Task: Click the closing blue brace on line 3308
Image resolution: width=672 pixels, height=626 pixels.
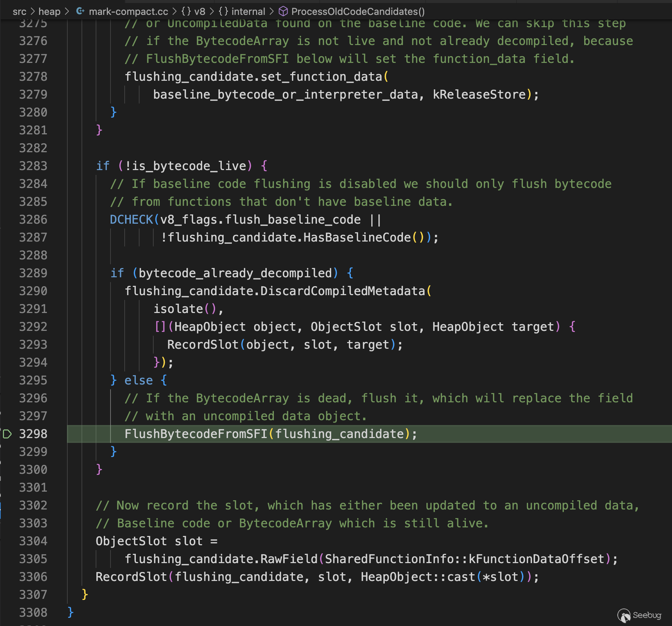Action: point(71,612)
